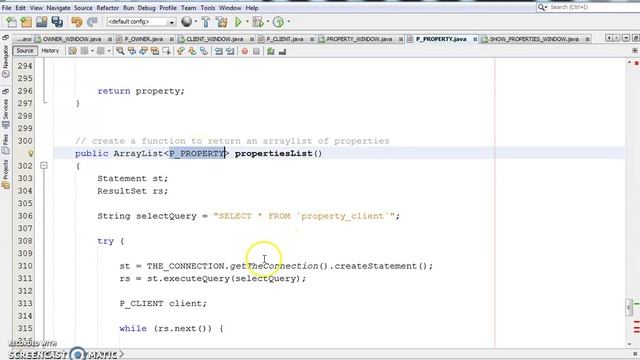Viewport: 640px width, 360px height.
Task: Open the document list dropdown button
Action: [x=625, y=38]
